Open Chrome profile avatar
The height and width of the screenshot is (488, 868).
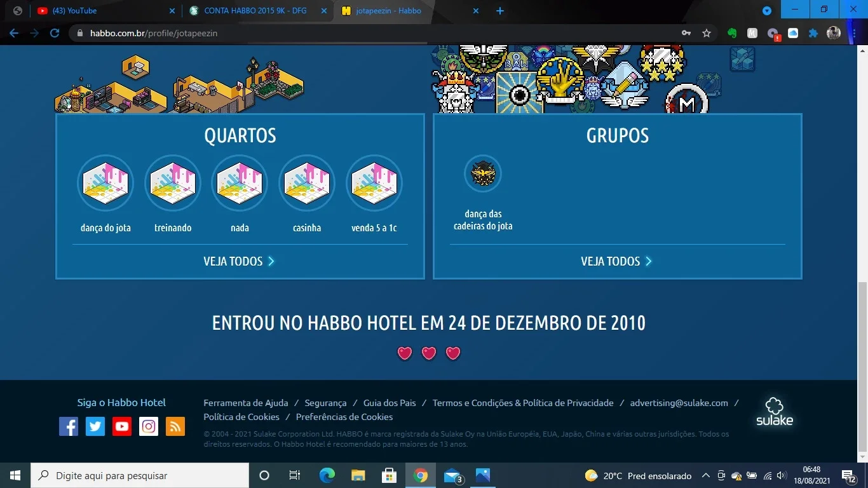pyautogui.click(x=834, y=33)
